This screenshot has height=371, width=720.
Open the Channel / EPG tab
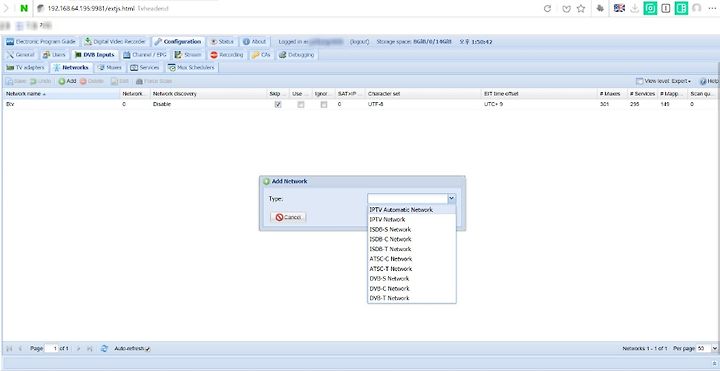144,55
